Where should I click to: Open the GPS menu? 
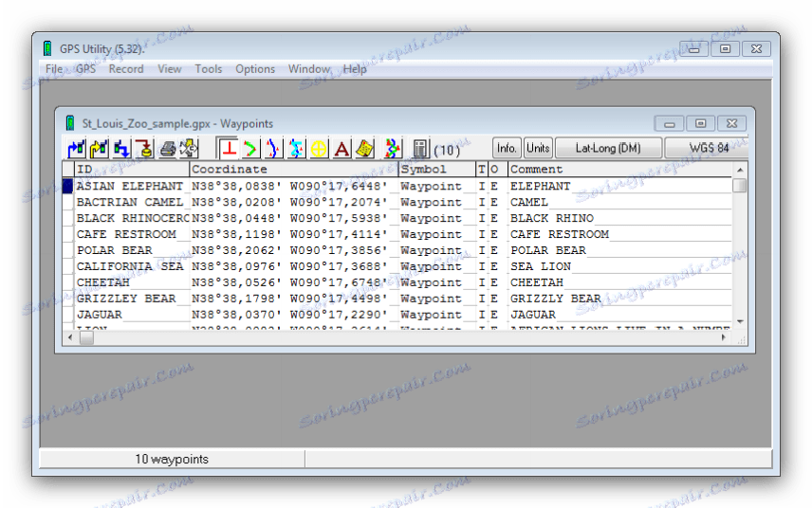[85, 69]
